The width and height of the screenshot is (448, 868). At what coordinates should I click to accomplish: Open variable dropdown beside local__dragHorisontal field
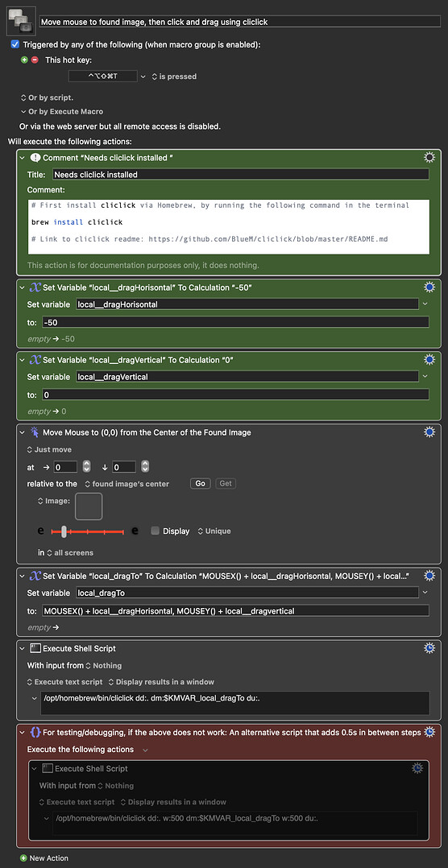[425, 304]
